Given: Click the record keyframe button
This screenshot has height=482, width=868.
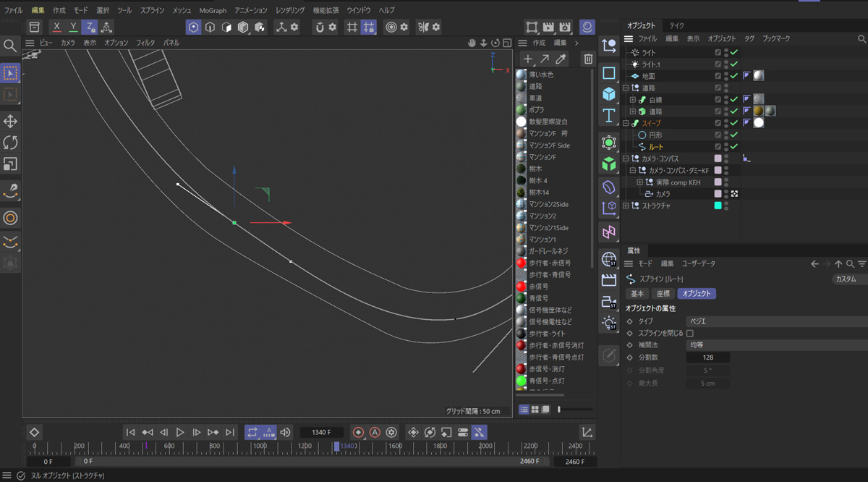Looking at the screenshot, I should pos(358,432).
